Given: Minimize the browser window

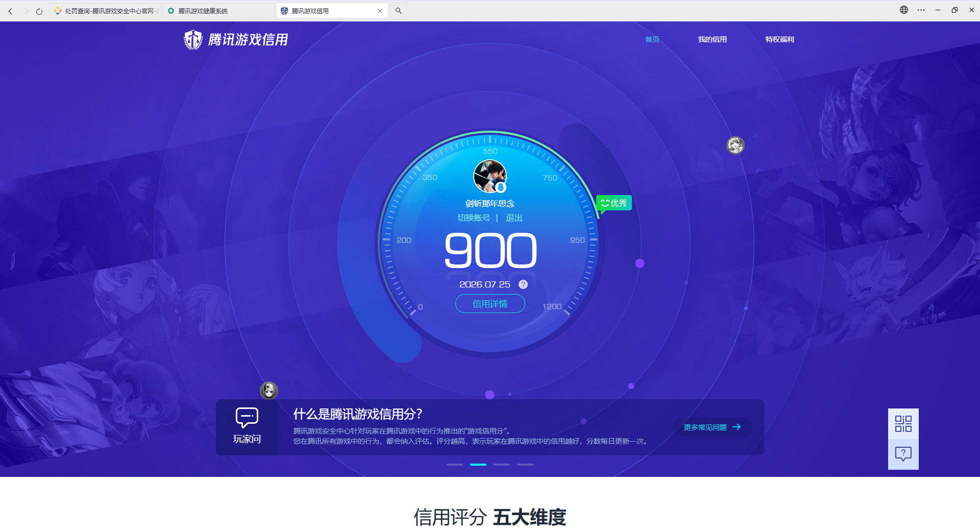Looking at the screenshot, I should [938, 10].
